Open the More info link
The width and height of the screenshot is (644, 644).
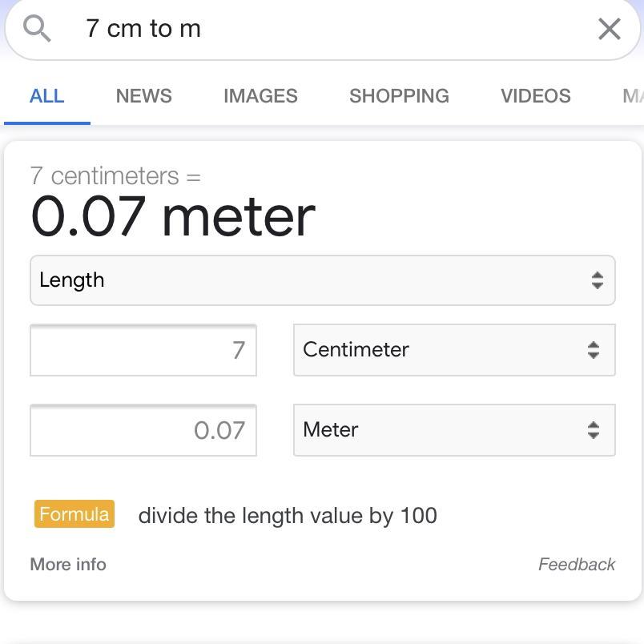click(x=68, y=564)
